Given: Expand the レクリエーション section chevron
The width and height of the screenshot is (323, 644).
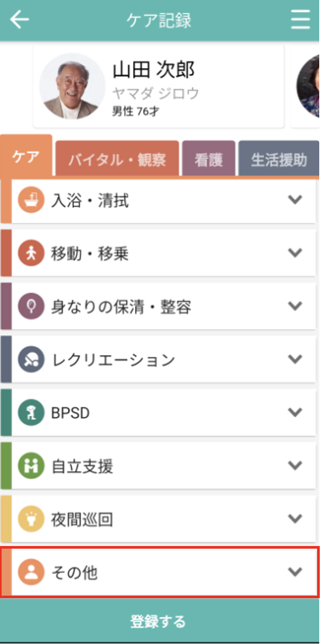Looking at the screenshot, I should [294, 359].
